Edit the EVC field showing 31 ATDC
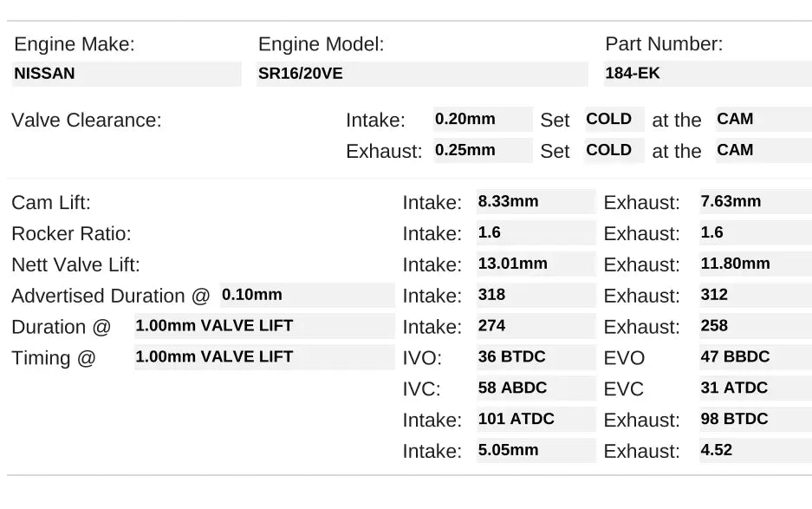The image size is (812, 509). [x=755, y=388]
